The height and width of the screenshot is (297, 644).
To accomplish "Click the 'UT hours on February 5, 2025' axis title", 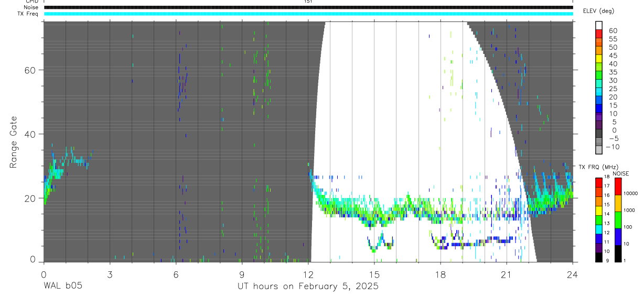I will (308, 287).
